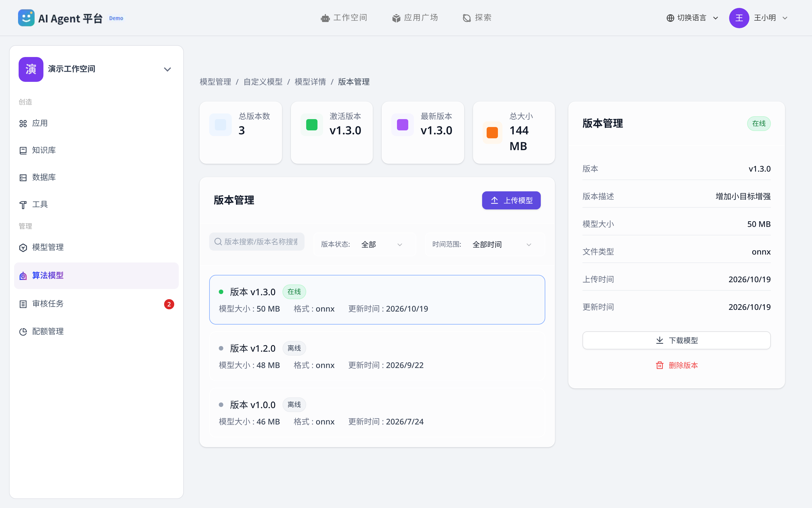
Task: Click the 自定义模型 breadcrumb link
Action: click(x=263, y=82)
